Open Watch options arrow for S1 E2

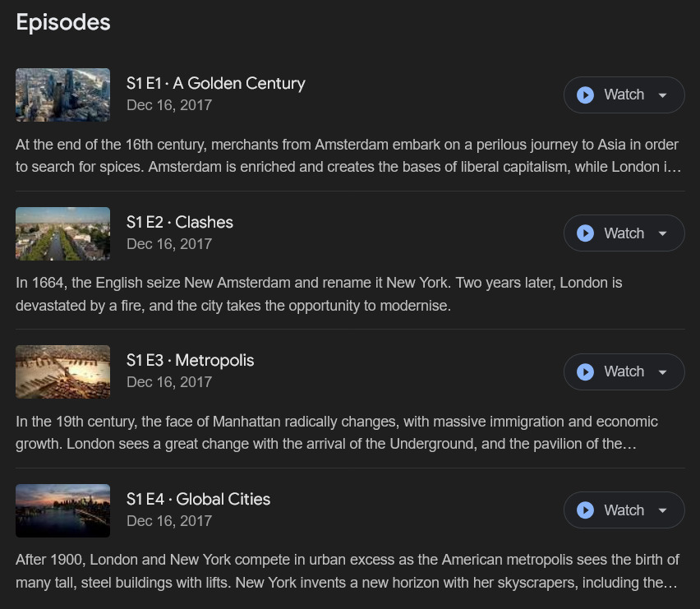pos(663,233)
